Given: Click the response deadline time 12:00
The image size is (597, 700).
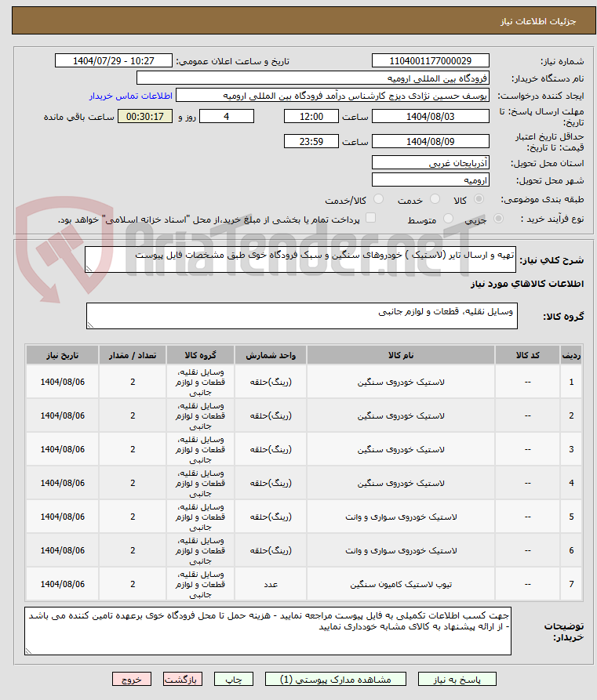Looking at the screenshot, I should [311, 117].
